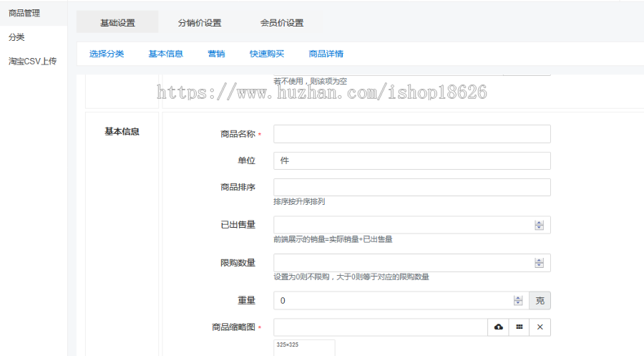Open 分类 in the sidebar
The height and width of the screenshot is (356, 644).
click(16, 37)
